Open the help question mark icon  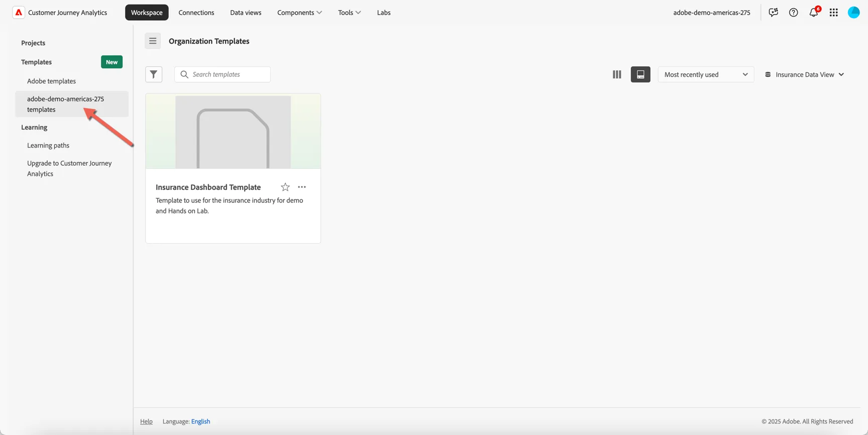794,13
